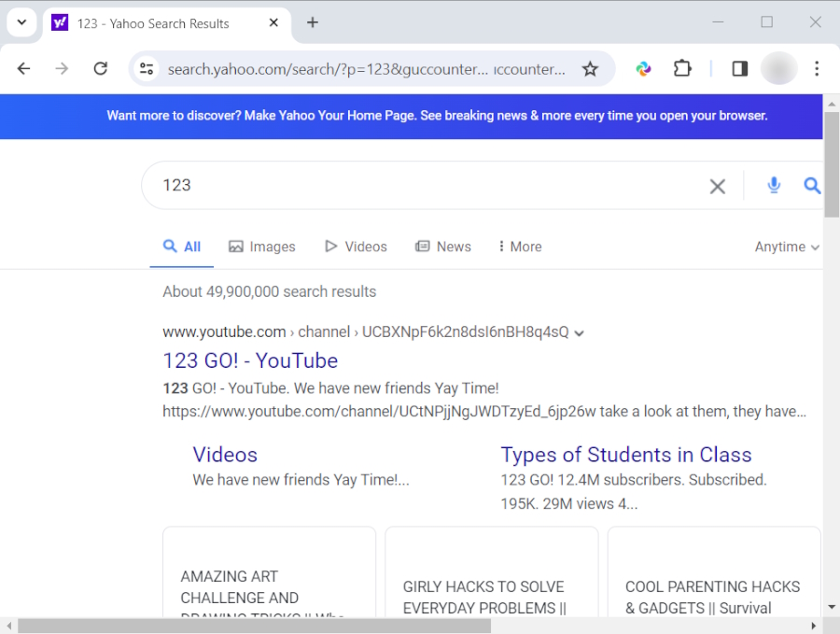840x634 pixels.
Task: Switch to the Images search tab
Action: [262, 246]
